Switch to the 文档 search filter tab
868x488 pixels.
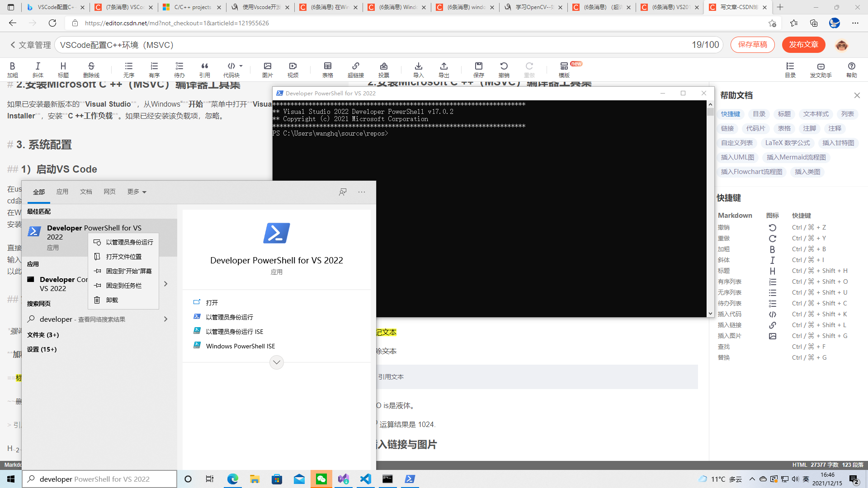coord(86,192)
